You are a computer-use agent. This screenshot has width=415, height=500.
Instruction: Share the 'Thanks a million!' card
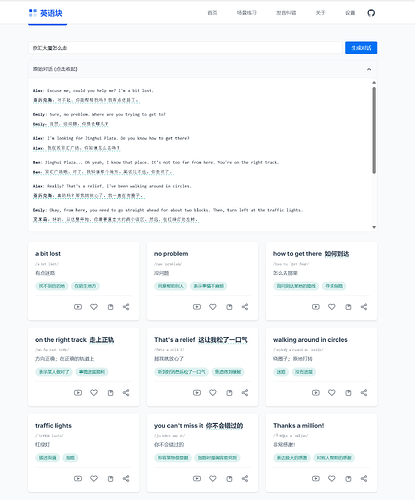(x=364, y=479)
